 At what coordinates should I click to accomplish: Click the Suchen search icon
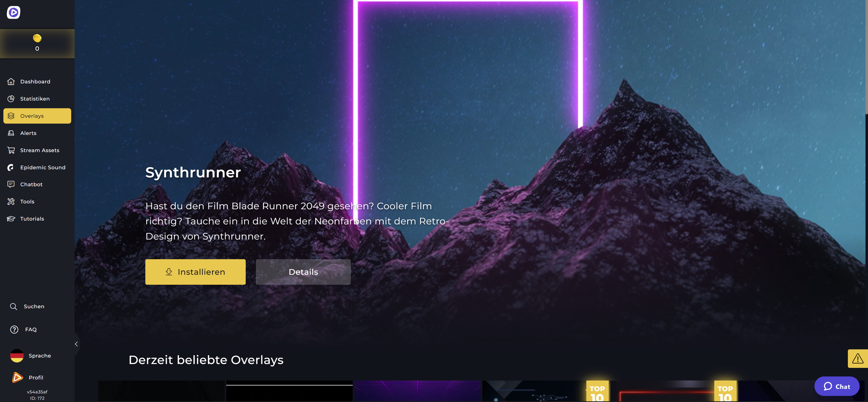pyautogui.click(x=14, y=306)
